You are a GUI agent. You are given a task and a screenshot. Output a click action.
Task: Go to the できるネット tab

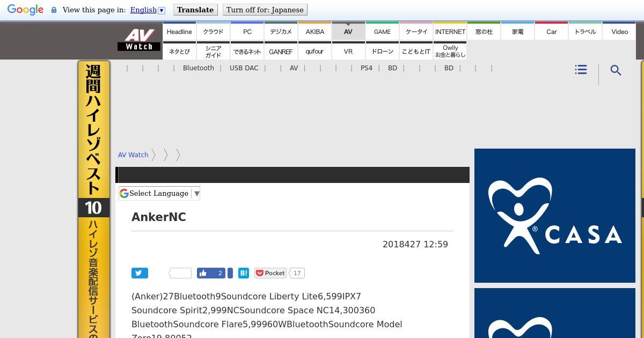pyautogui.click(x=247, y=51)
